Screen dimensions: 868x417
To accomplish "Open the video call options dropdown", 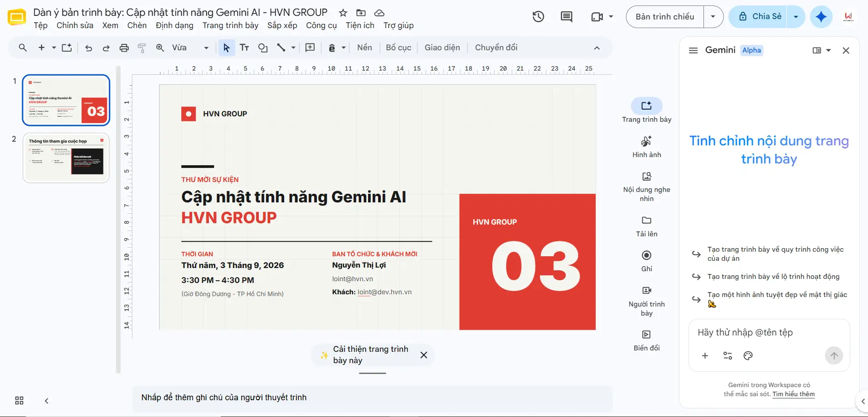I will 611,17.
